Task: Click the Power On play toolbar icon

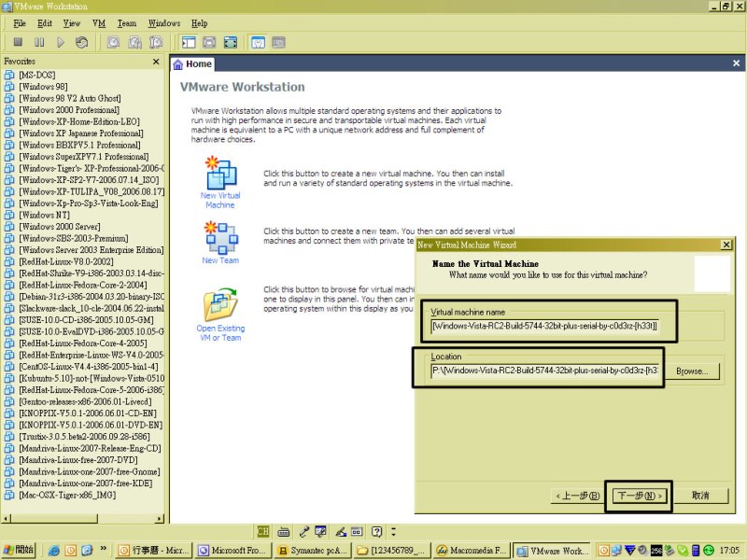Action: [61, 42]
